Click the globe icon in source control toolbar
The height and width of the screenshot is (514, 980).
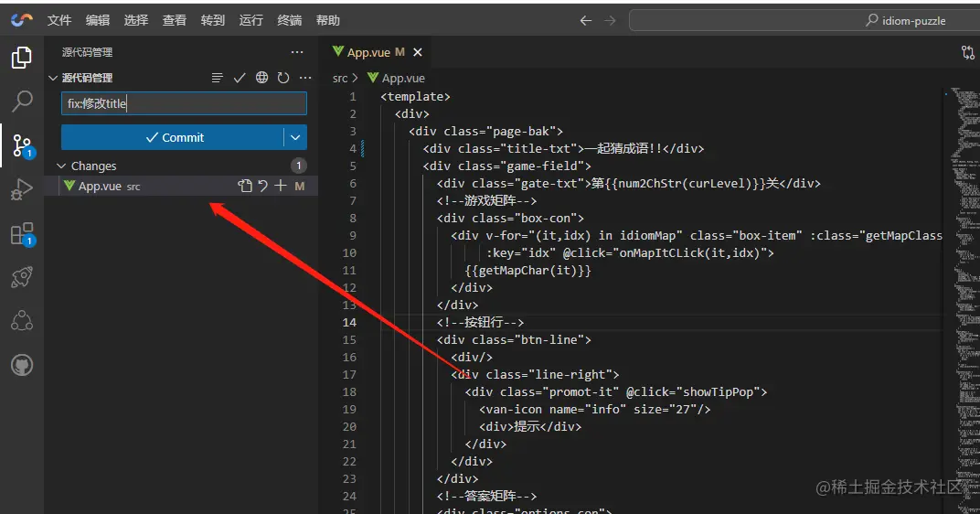(261, 78)
